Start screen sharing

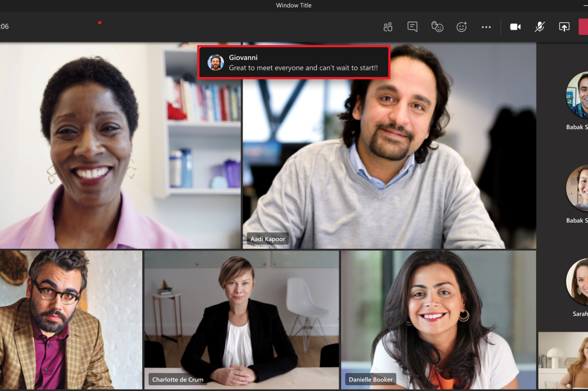[564, 27]
